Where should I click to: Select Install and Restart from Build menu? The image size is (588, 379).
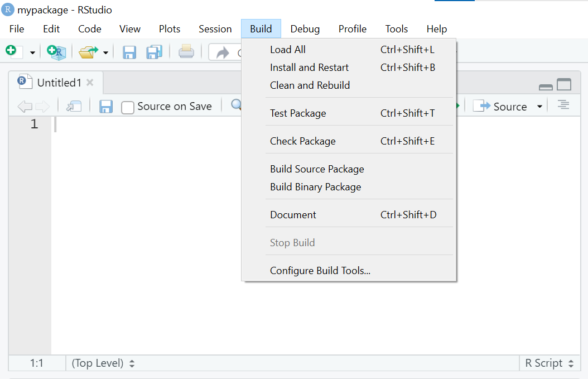click(x=309, y=68)
